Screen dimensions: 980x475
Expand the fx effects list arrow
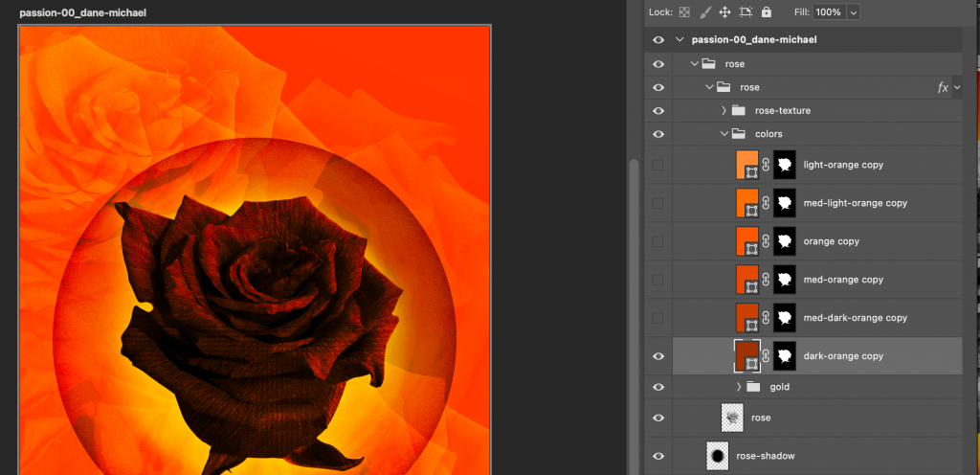[957, 87]
